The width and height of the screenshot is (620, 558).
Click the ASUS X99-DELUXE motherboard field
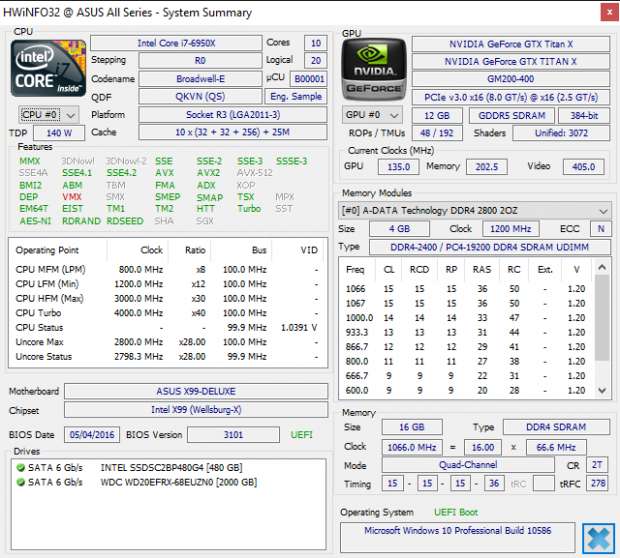click(x=195, y=391)
